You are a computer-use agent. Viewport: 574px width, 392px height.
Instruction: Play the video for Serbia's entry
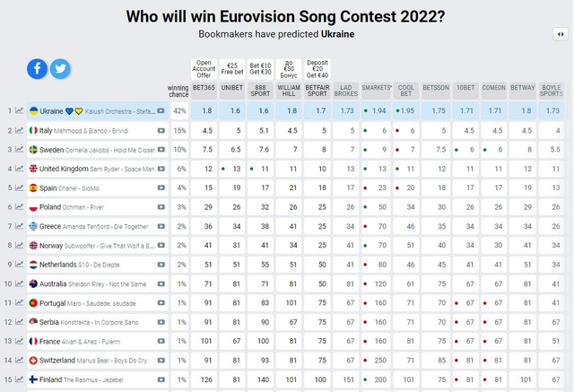[x=161, y=322]
